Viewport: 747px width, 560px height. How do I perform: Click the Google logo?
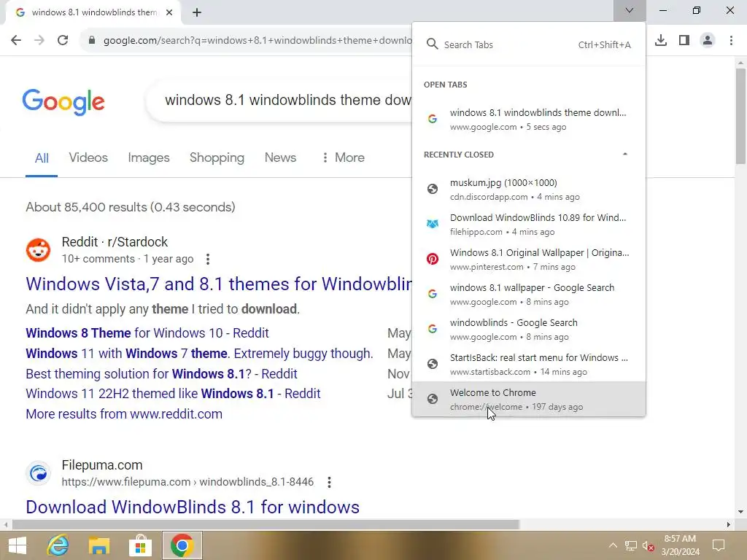[x=63, y=101]
